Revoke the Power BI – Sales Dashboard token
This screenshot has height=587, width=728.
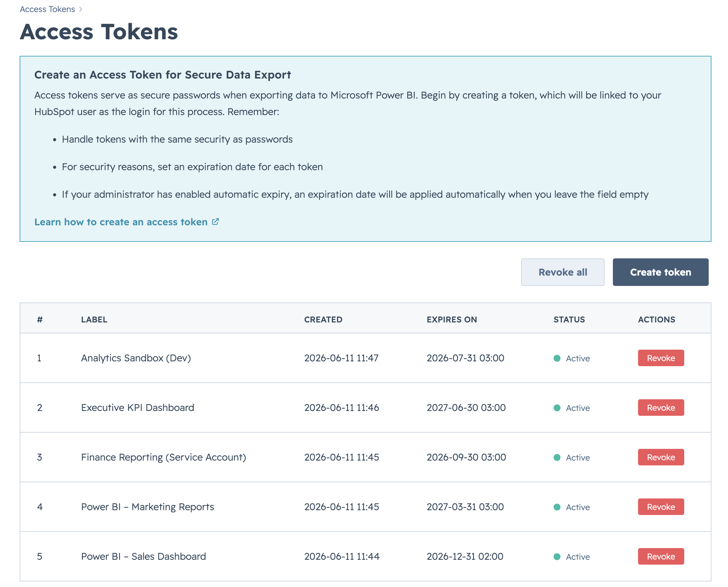point(661,556)
